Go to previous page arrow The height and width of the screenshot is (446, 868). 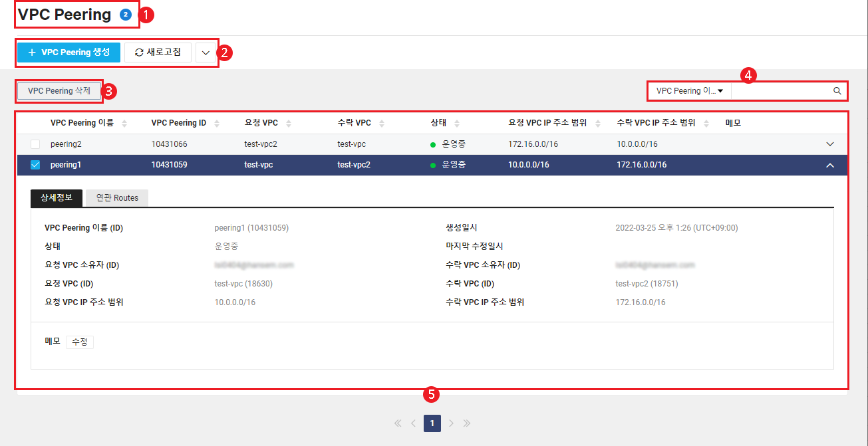point(413,423)
